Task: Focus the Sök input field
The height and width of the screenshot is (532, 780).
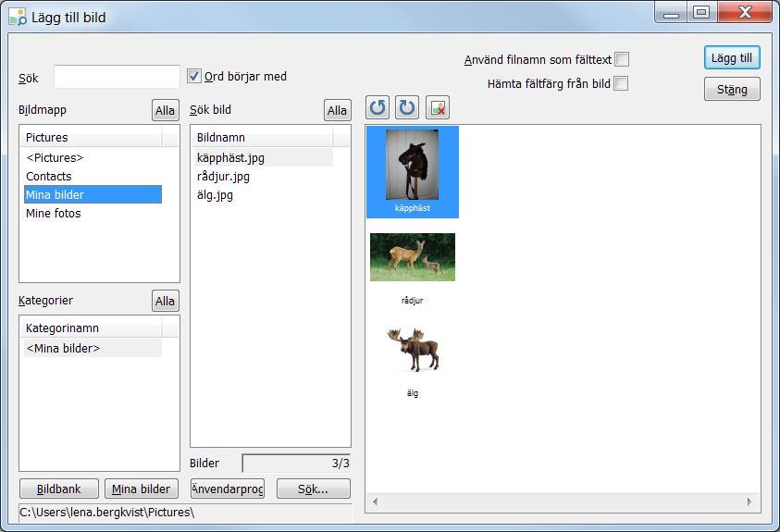Action: pyautogui.click(x=117, y=77)
